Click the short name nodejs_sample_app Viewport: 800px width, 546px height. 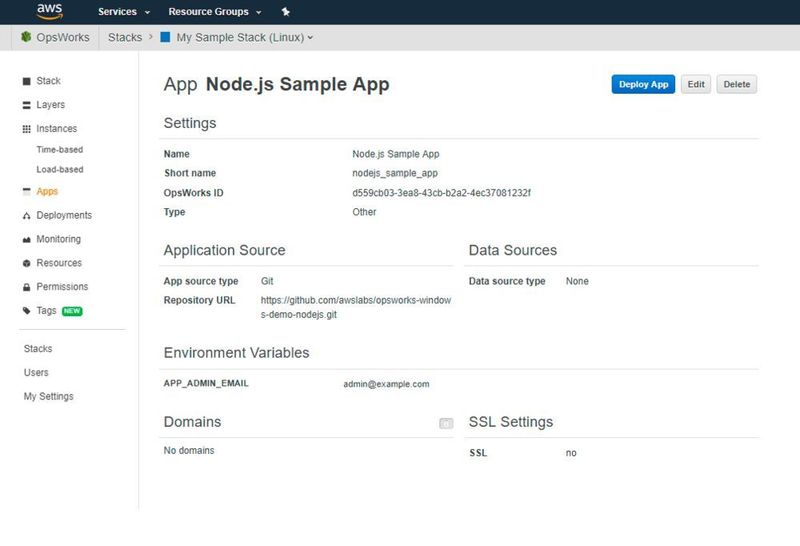[x=395, y=173]
